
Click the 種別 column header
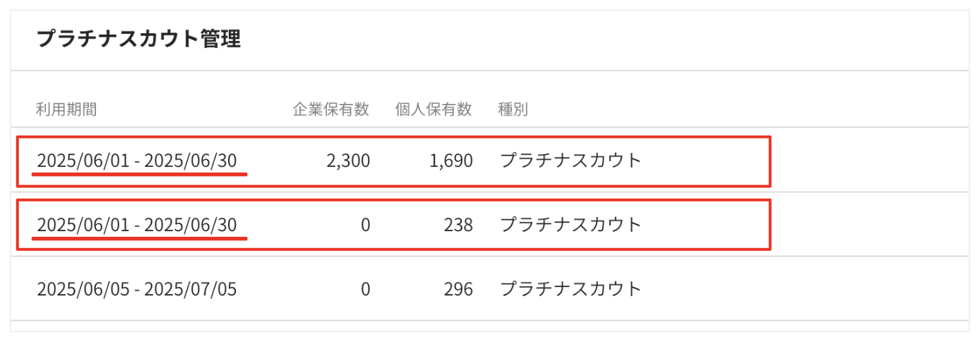tap(513, 110)
